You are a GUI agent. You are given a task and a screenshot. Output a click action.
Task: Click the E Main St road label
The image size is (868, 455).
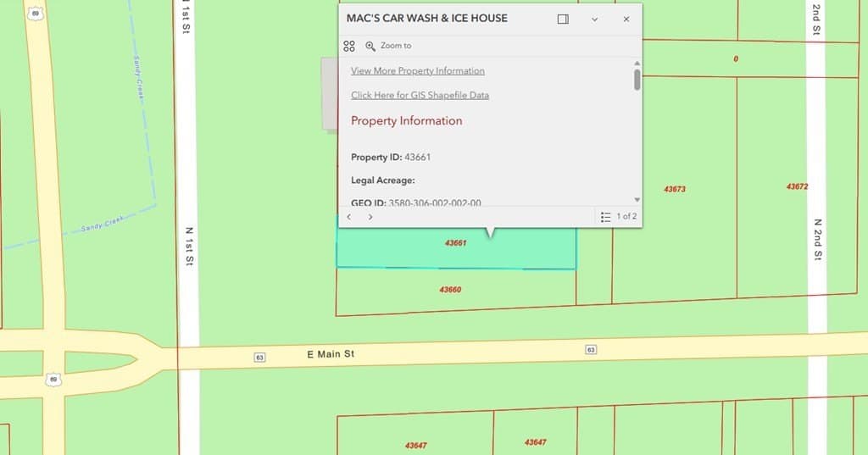tap(331, 353)
